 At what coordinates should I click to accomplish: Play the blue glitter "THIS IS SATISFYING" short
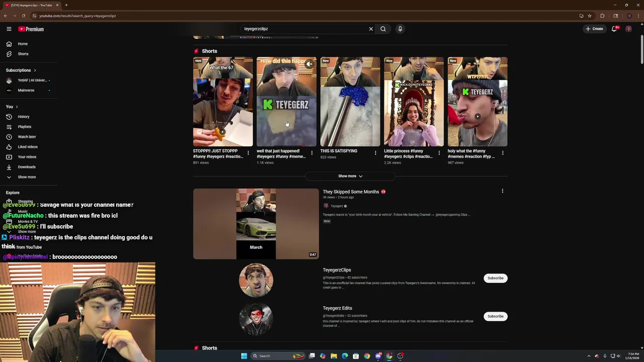[x=350, y=102]
